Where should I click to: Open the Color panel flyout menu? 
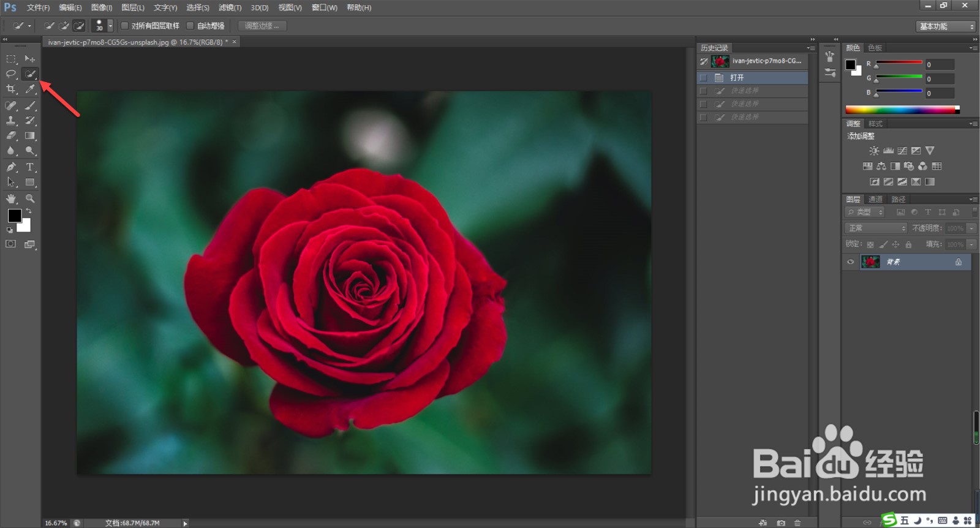pos(973,48)
